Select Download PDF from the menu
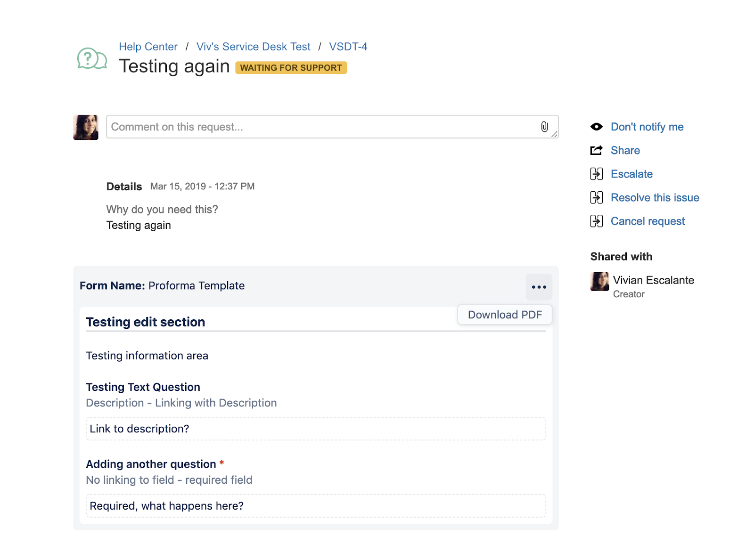 point(505,315)
